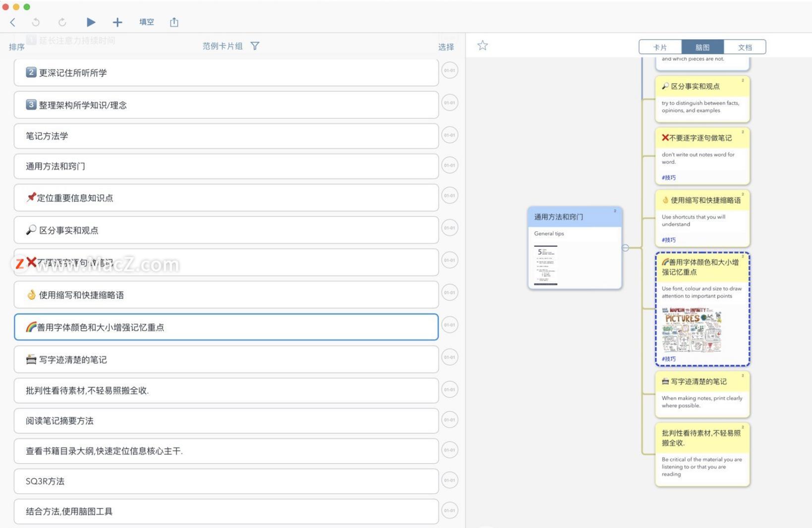Click the 选择 button
Screen dimensions: 812x528
[446, 47]
